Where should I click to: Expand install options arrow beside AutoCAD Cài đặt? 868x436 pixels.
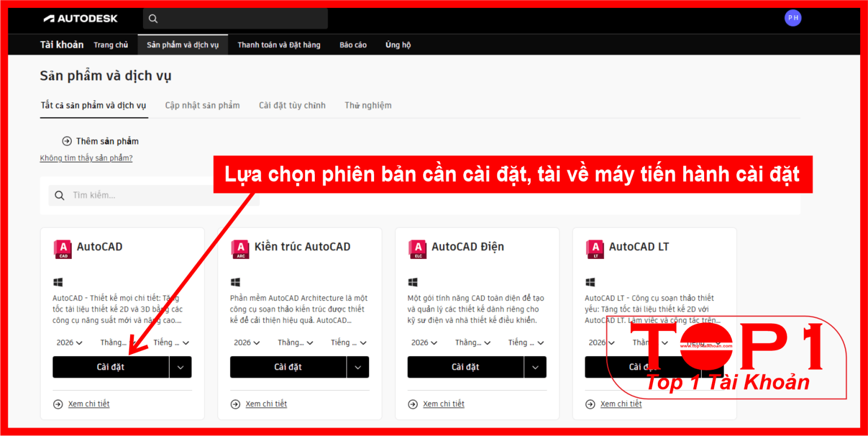pos(180,367)
